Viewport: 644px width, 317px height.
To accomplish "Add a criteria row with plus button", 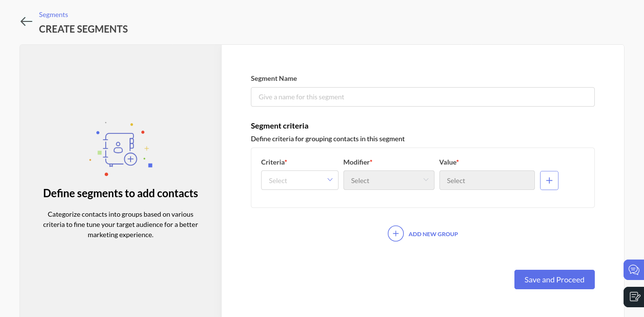I will coord(549,180).
